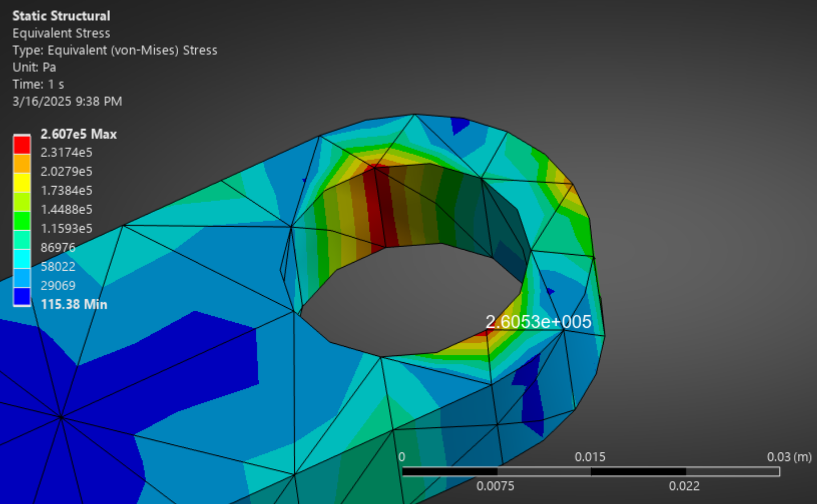Select the '2.607e5 Max' legend value
Viewport: 817px width, 504px height.
78,134
